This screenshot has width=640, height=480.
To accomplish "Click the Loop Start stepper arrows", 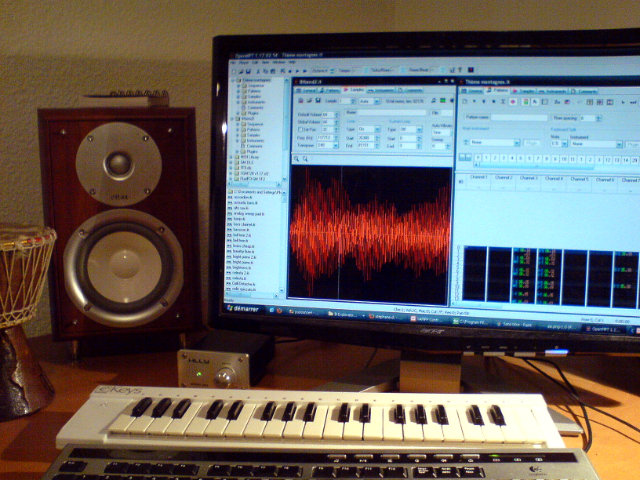I will tap(378, 138).
